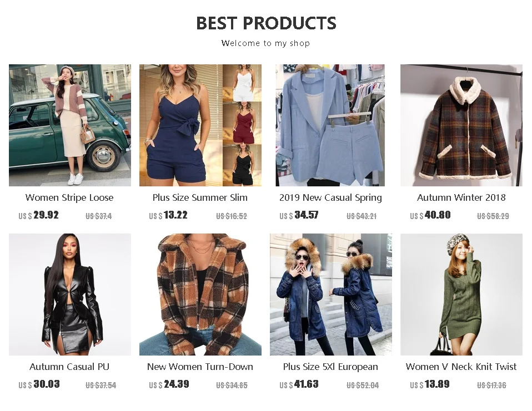
Task: Select the US $24.39 price label
Action: pyautogui.click(x=169, y=384)
